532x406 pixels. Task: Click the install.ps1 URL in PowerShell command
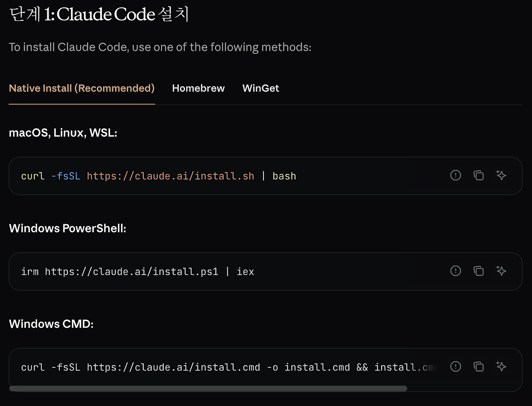pyautogui.click(x=132, y=272)
